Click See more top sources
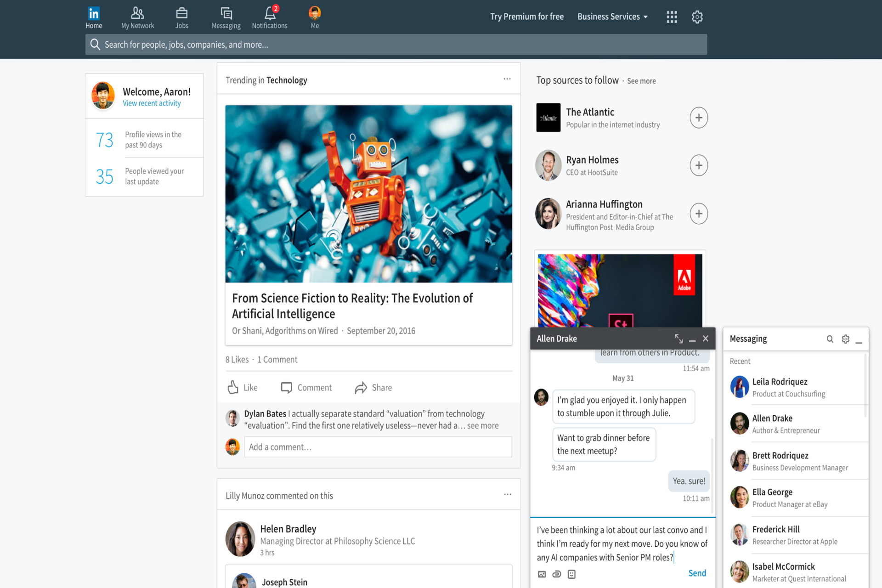This screenshot has height=588, width=882. (641, 81)
